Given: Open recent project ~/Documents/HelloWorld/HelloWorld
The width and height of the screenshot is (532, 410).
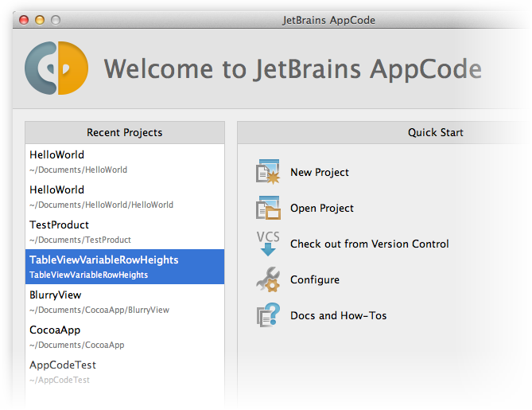Looking at the screenshot, I should tap(125, 197).
